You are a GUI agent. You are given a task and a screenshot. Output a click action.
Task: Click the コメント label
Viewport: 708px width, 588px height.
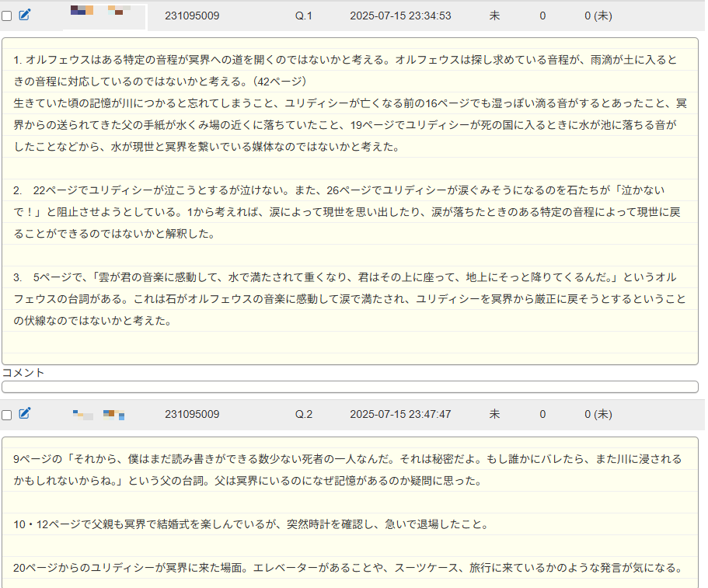pos(23,373)
